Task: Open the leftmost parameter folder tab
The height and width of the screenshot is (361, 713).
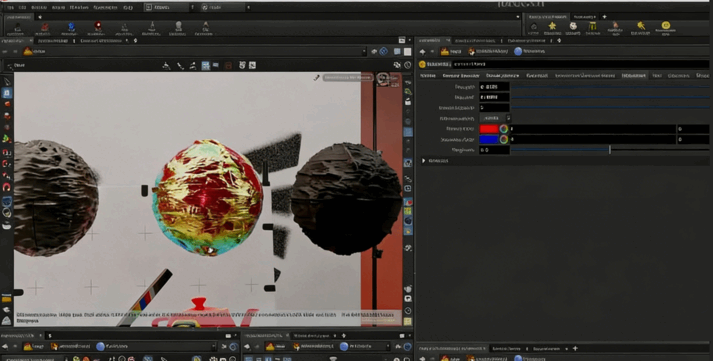Action: coord(427,75)
